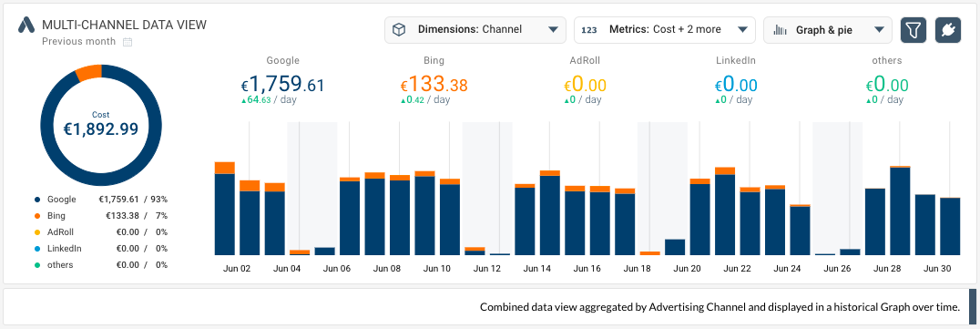The image size is (980, 329).
Task: Click the Jun 18 axis label
Action: (637, 269)
